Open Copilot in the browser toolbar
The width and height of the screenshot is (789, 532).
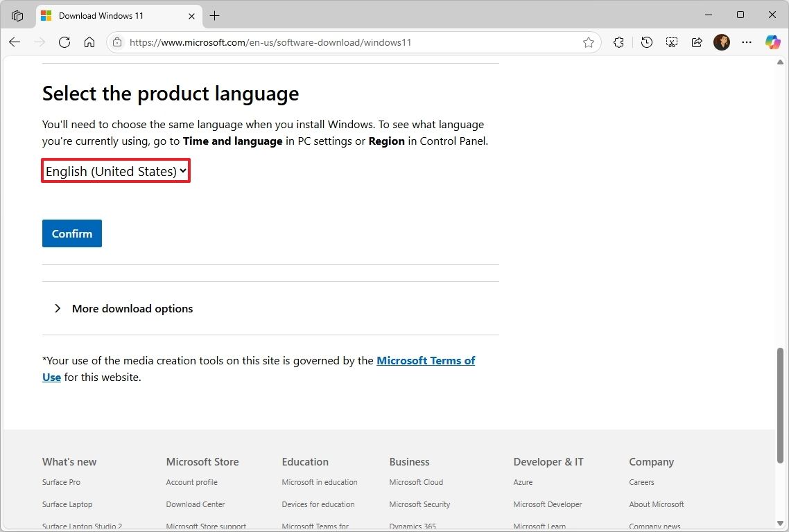pyautogui.click(x=772, y=42)
